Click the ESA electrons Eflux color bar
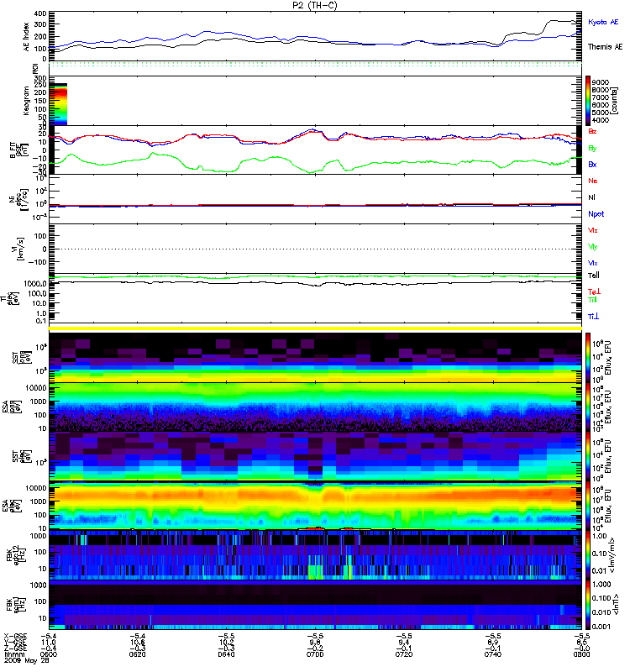Viewport: 630px width, 672px height. click(x=588, y=506)
